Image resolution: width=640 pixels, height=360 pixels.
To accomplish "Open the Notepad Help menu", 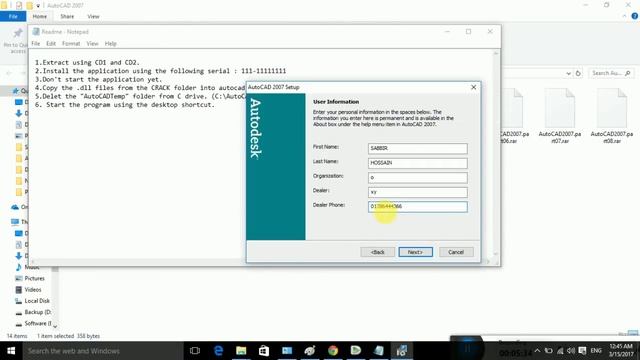I will pos(111,43).
